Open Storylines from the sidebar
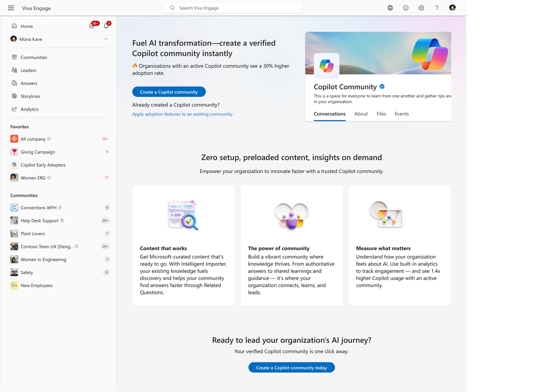This screenshot has width=551, height=392. coord(30,96)
